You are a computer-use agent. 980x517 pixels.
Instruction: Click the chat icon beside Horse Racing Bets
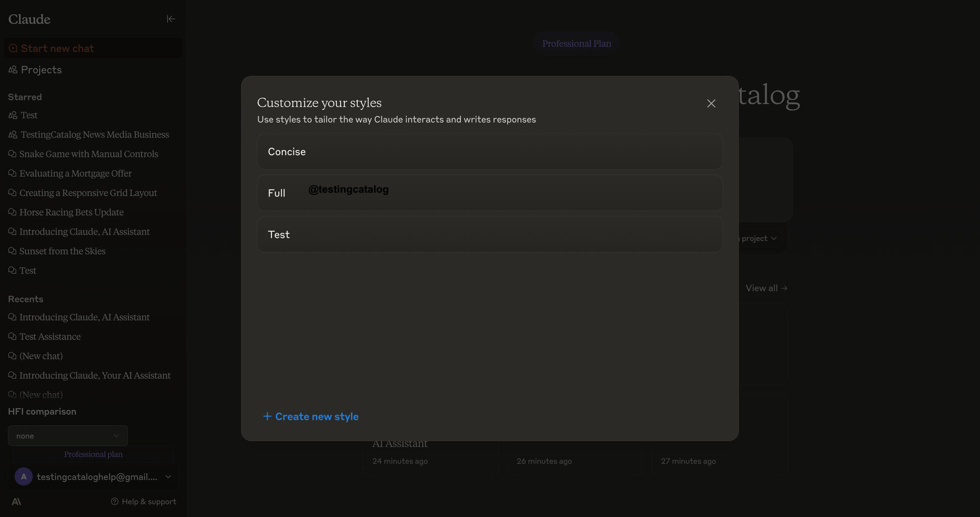pyautogui.click(x=12, y=212)
